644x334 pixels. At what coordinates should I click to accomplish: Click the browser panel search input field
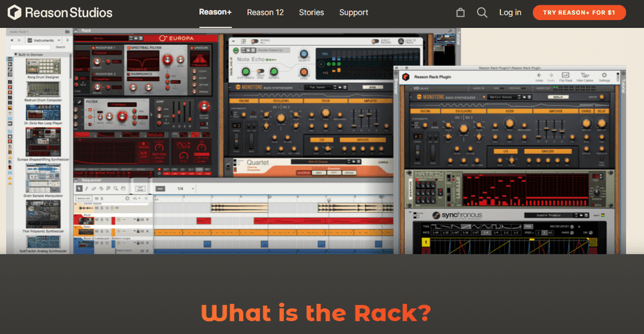tap(30, 47)
